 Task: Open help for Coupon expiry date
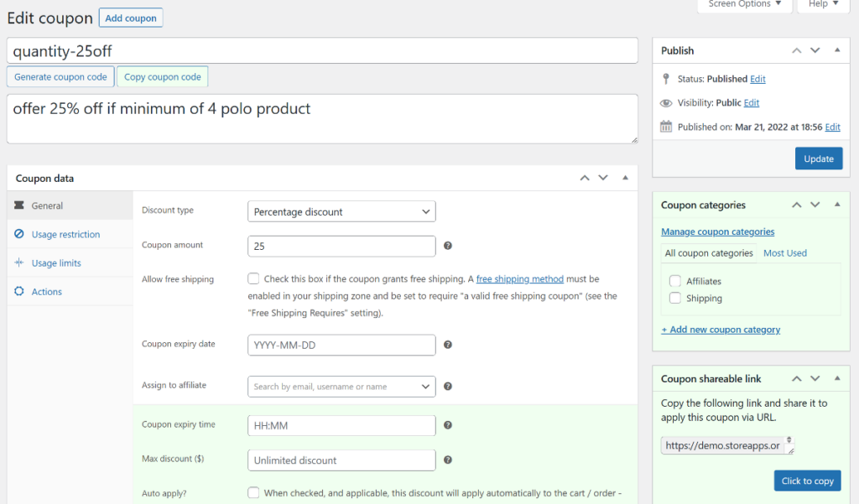point(448,345)
